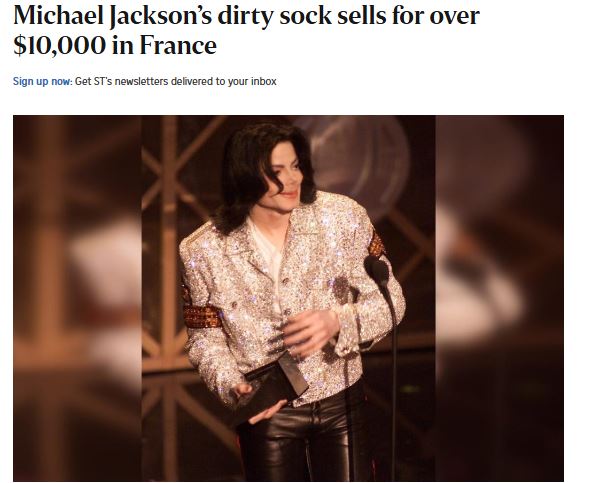Viewport: 589px width, 483px height.
Task: Click the armband on the upper right shoulder
Action: [376, 244]
